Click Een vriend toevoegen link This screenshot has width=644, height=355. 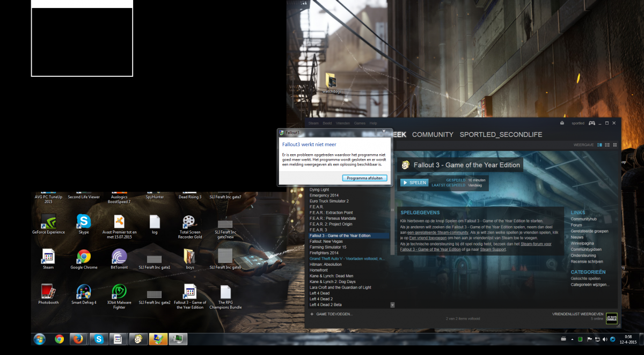pos(428,237)
